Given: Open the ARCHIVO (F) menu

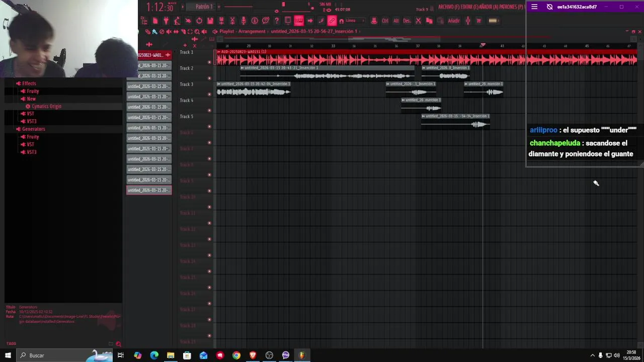Looking at the screenshot, I should point(449,7).
